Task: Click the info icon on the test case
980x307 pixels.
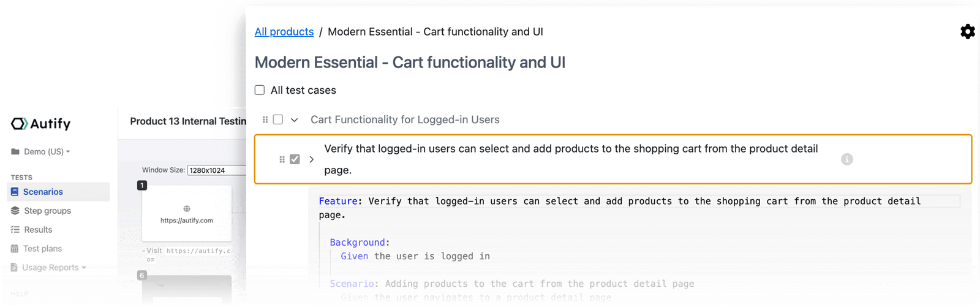Action: pos(846,159)
